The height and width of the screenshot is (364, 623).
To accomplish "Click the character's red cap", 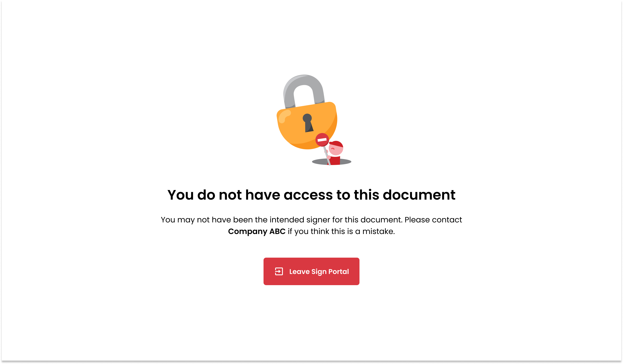I will point(336,144).
